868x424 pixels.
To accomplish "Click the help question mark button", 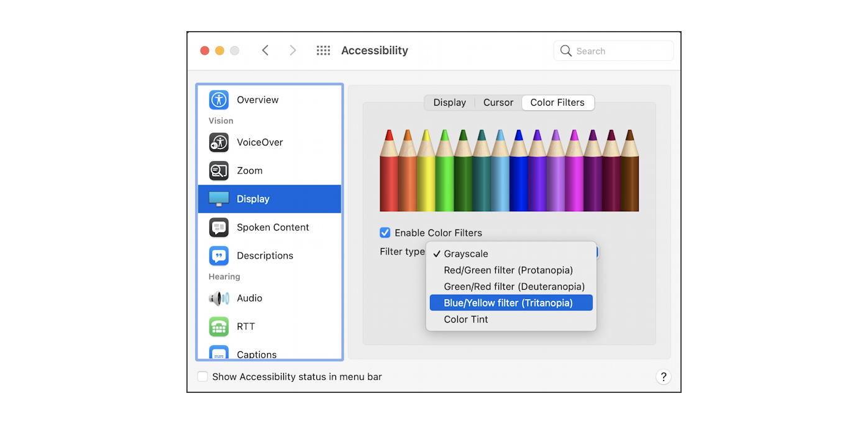I will 663,377.
